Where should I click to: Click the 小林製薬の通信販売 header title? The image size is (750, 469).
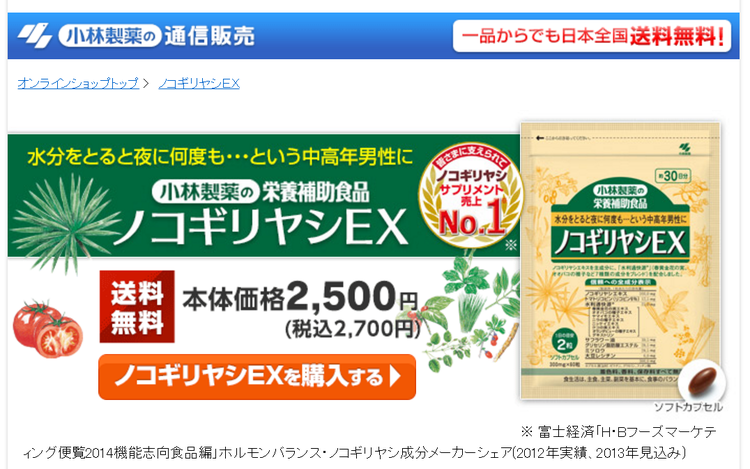pyautogui.click(x=157, y=36)
